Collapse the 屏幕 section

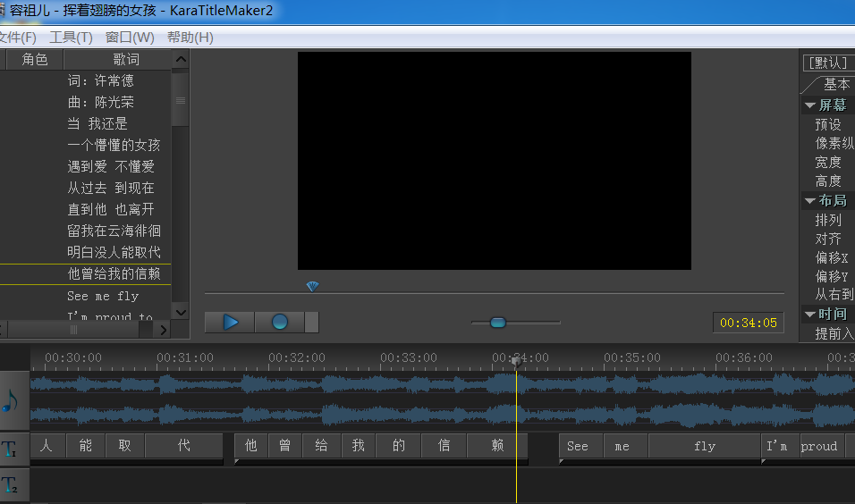point(810,105)
